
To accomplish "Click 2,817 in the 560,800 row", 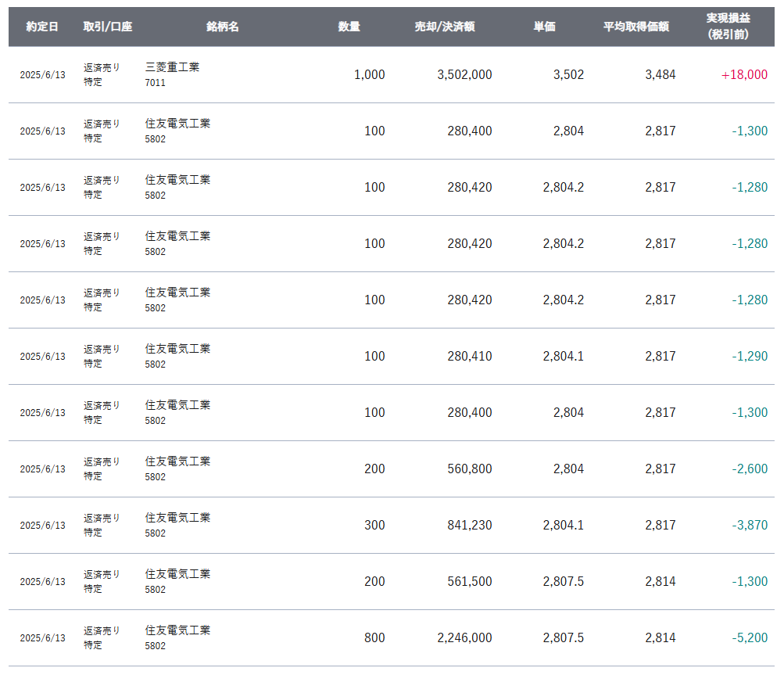I will coord(660,469).
